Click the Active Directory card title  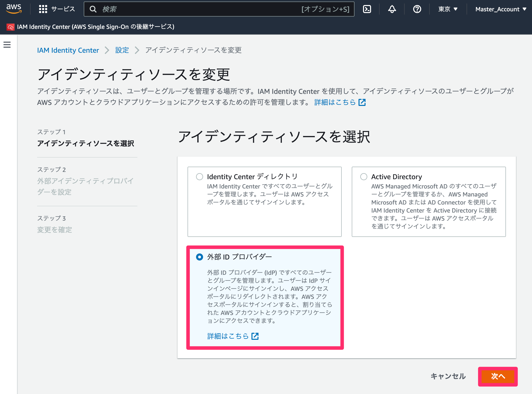(397, 177)
